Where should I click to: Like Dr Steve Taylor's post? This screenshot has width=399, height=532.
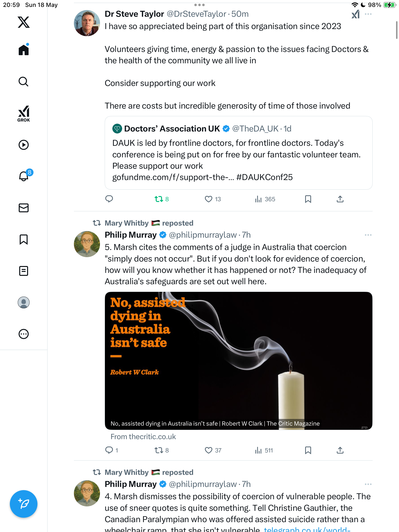(x=213, y=199)
